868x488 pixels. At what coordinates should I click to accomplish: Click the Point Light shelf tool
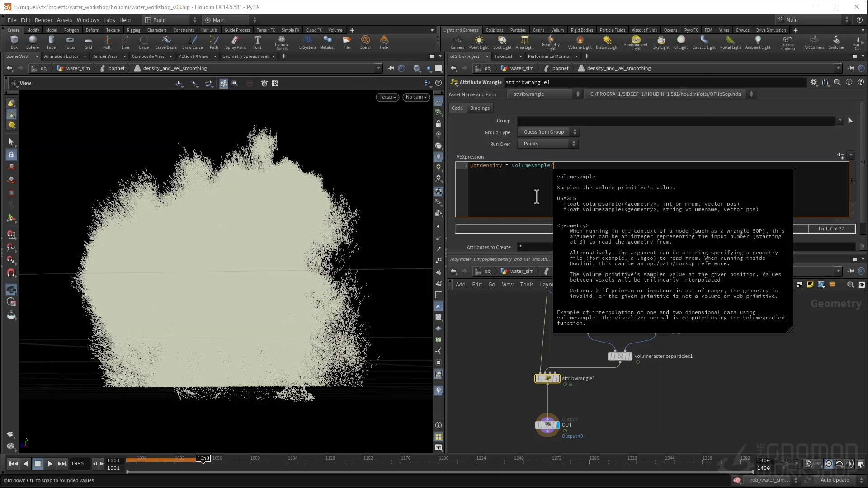(x=479, y=42)
